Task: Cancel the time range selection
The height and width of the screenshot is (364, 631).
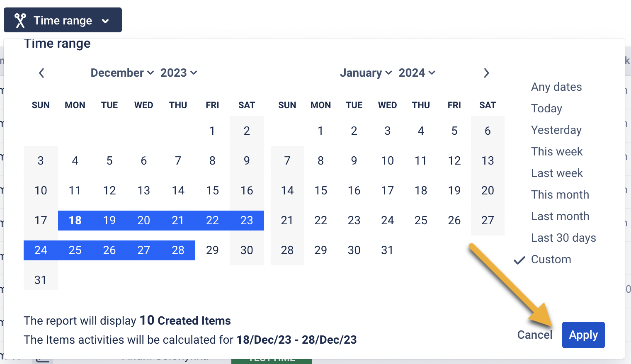Action: point(535,335)
